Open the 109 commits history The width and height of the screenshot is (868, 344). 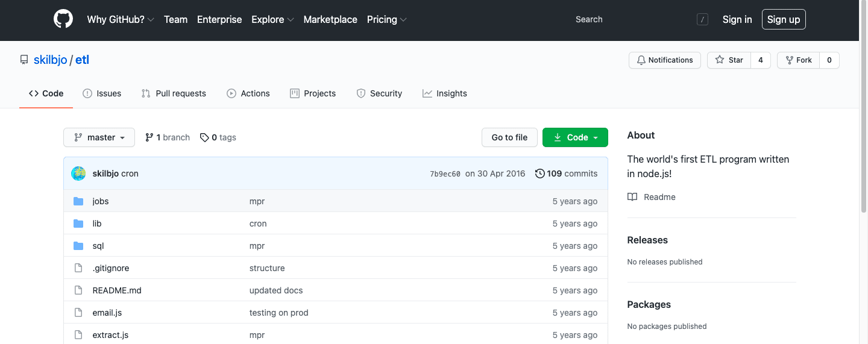click(567, 174)
